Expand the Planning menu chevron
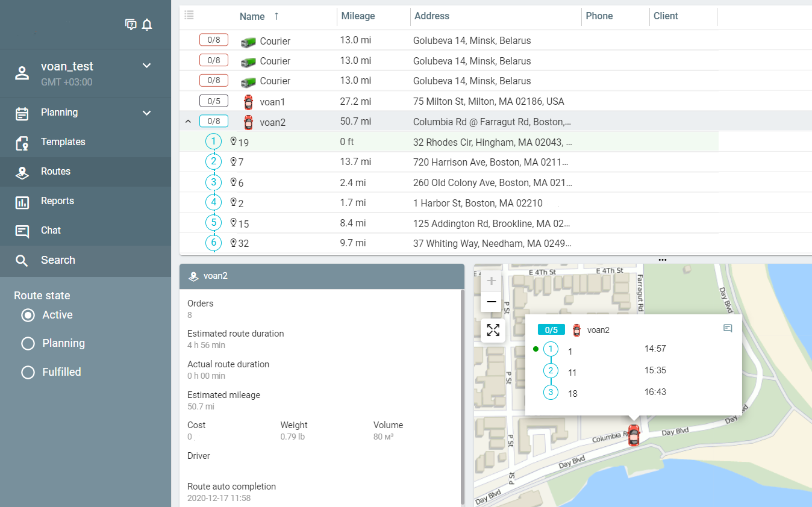This screenshot has width=812, height=507. pos(146,113)
